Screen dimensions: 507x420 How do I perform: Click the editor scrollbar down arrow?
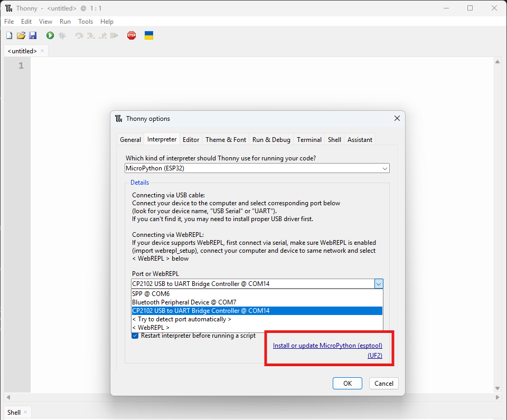pyautogui.click(x=497, y=388)
